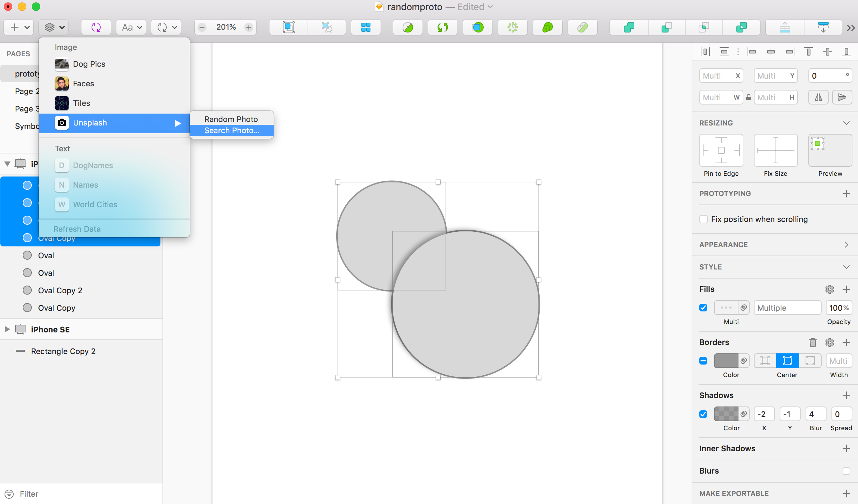Click the Union boolean operation icon
Image resolution: width=858 pixels, height=504 pixels.
(629, 27)
